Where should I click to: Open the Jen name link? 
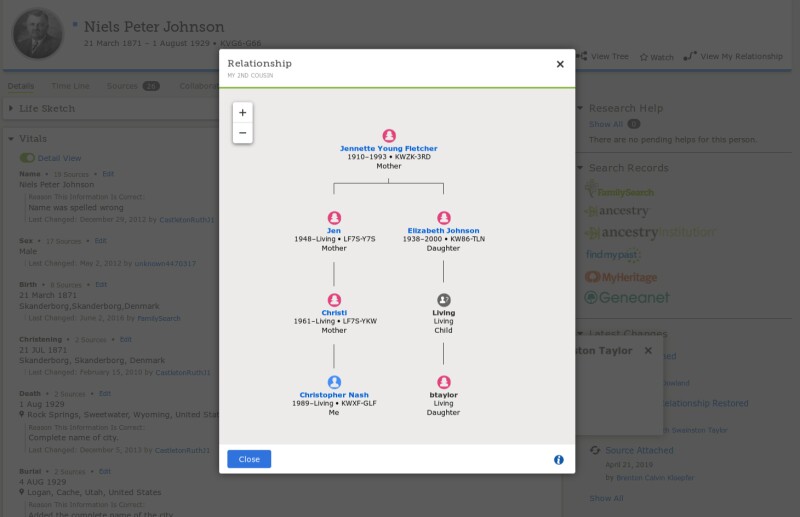[x=334, y=231]
